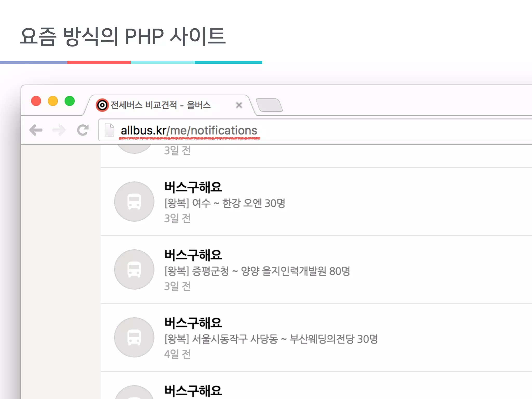This screenshot has height=399, width=532.
Task: Open 버스구해요 title above 서울시동작구 사당동
Action: point(193,323)
